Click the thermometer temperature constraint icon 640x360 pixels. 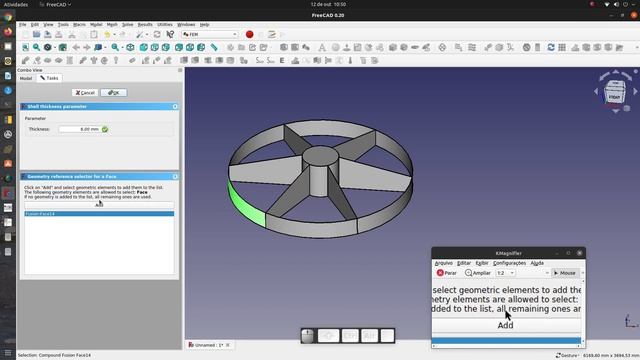pos(350,61)
